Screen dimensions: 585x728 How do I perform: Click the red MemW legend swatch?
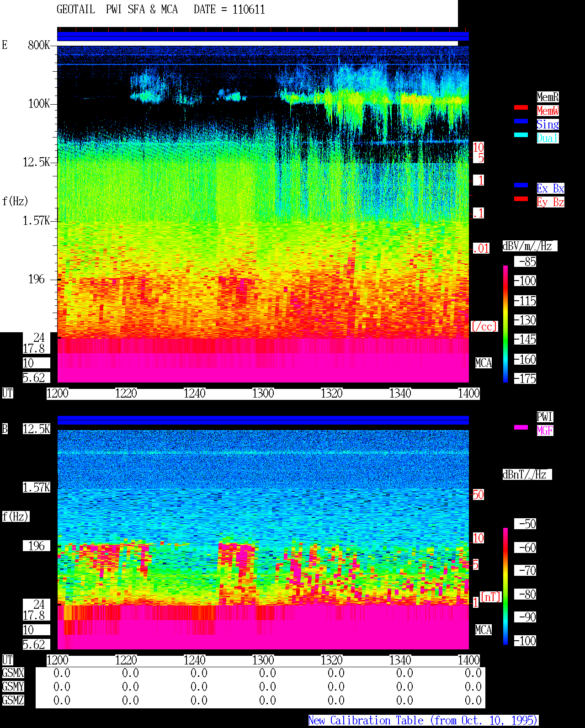521,107
